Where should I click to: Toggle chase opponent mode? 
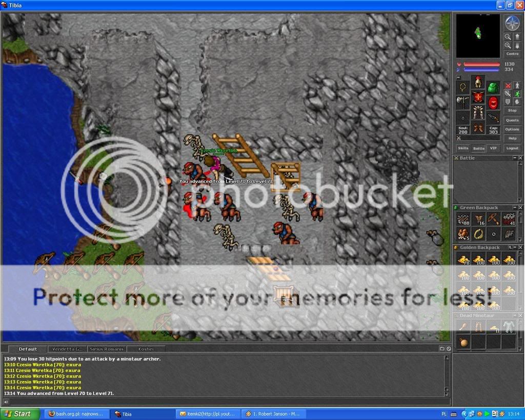click(517, 94)
